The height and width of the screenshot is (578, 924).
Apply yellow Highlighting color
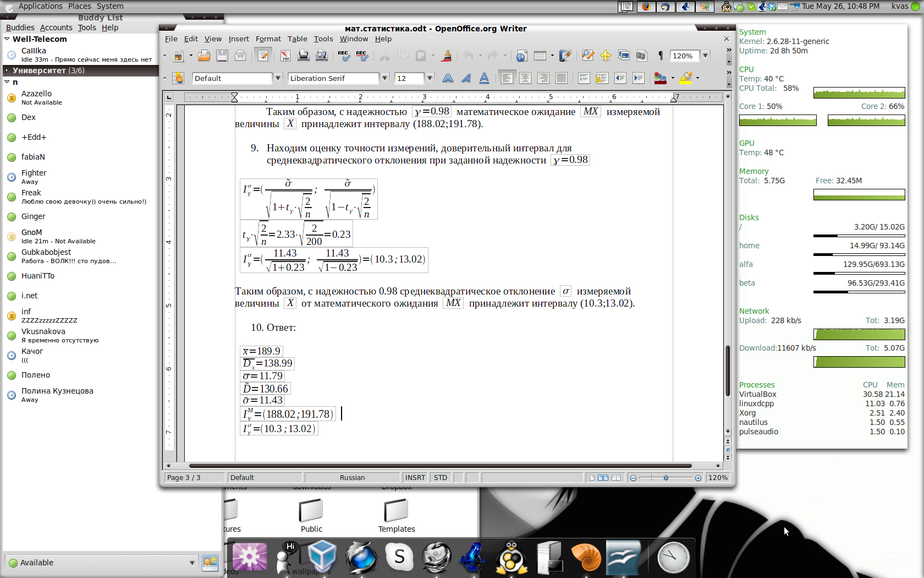[686, 78]
